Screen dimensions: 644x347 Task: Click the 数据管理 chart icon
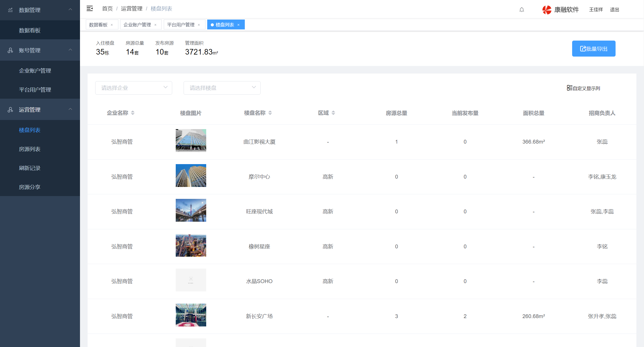click(x=10, y=10)
